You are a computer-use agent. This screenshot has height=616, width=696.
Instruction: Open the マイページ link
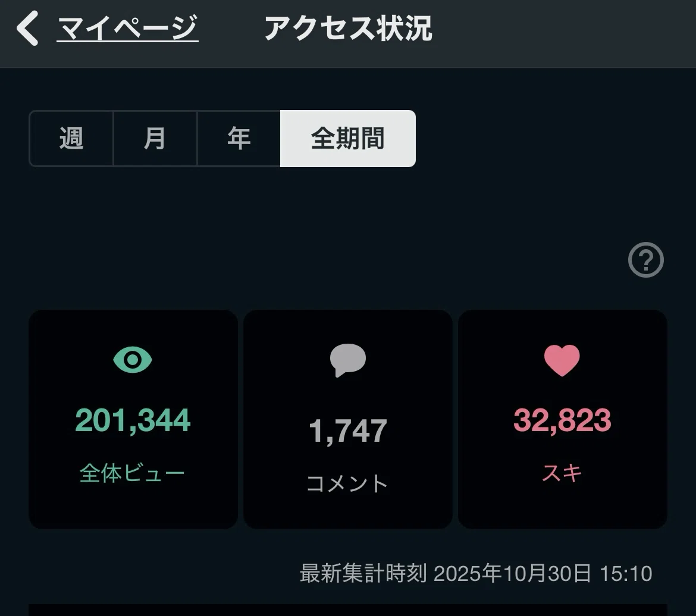(127, 28)
